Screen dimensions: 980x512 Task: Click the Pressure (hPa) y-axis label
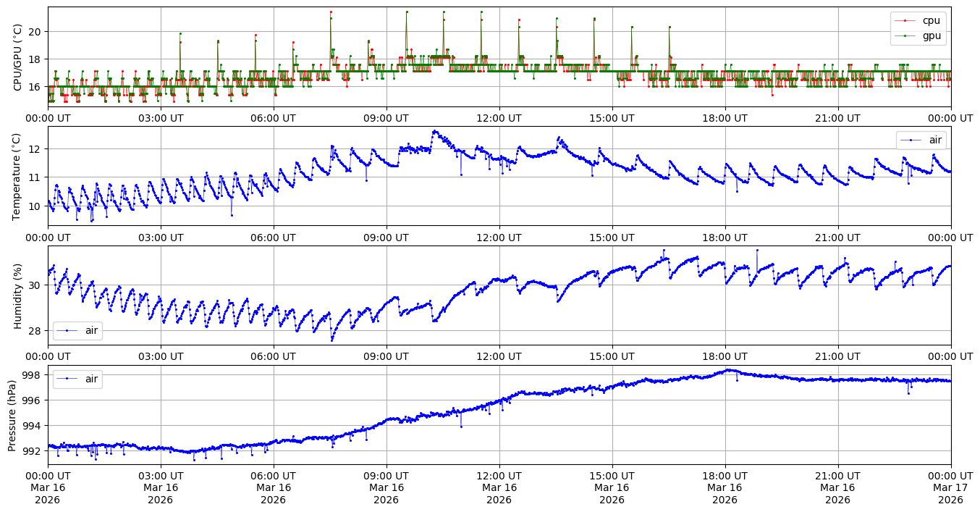(x=12, y=415)
